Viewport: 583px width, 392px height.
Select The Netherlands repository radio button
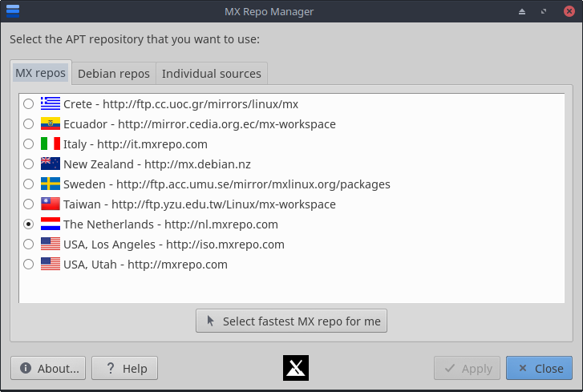click(x=28, y=224)
